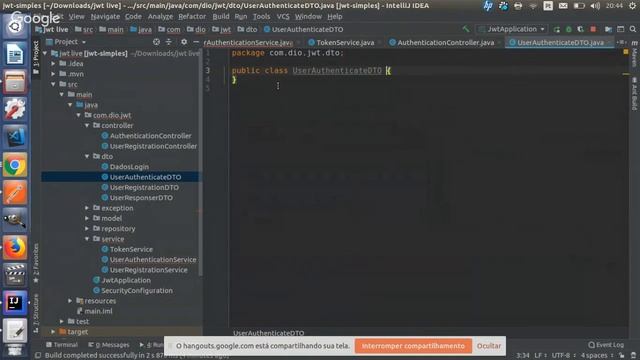Open the Navigate menu
This screenshot has height=360, width=640.
click(105, 17)
